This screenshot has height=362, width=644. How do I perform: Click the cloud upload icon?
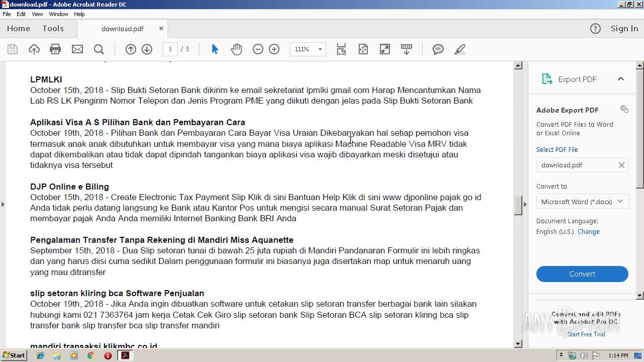point(34,49)
